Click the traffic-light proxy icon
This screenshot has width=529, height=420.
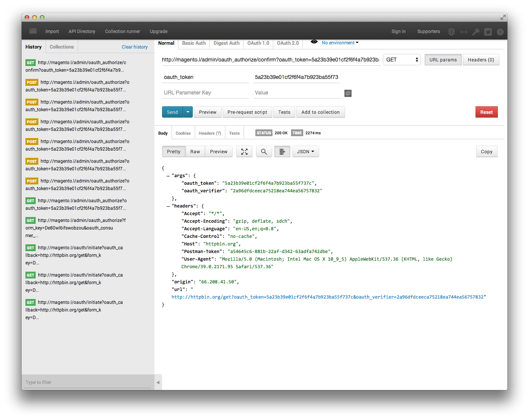pyautogui.click(x=451, y=32)
